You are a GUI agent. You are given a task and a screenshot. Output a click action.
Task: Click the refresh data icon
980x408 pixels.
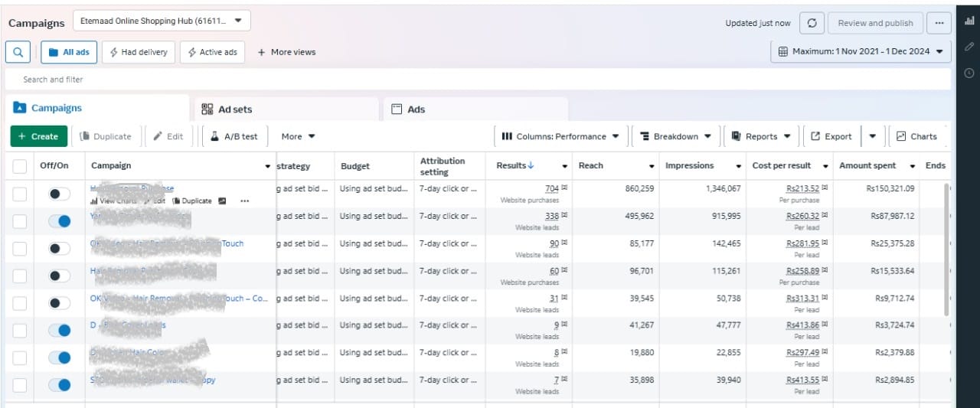(x=812, y=23)
